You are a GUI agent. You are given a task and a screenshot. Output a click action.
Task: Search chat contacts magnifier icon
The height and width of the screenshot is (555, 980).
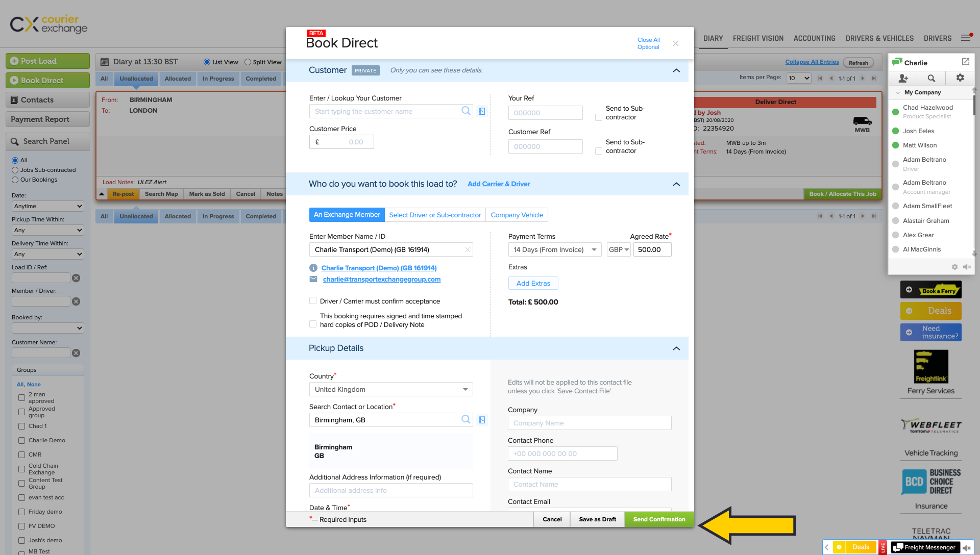pyautogui.click(x=931, y=78)
